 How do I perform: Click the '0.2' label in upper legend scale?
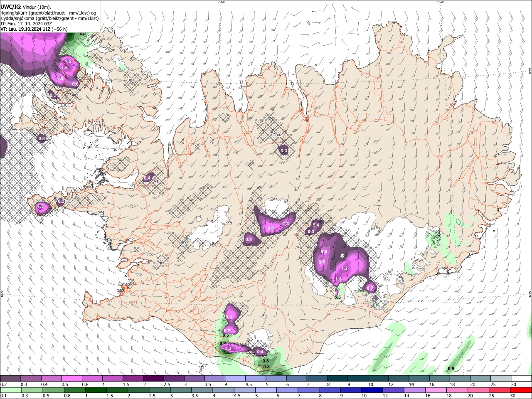pyautogui.click(x=4, y=384)
